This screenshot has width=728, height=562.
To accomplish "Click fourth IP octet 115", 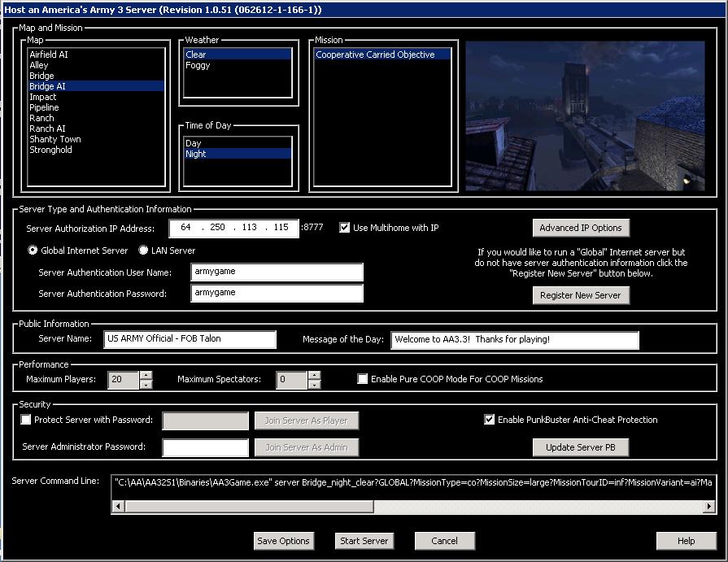I will point(281,227).
